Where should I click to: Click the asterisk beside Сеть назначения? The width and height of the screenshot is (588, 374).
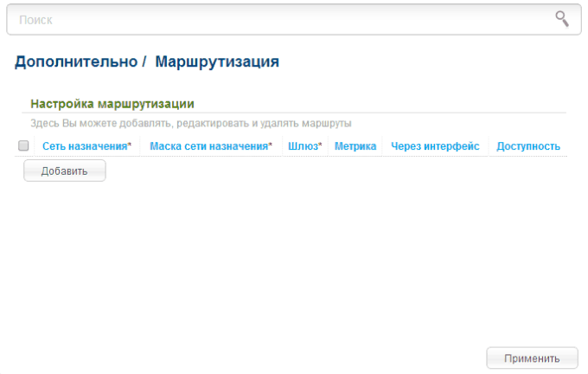point(130,145)
